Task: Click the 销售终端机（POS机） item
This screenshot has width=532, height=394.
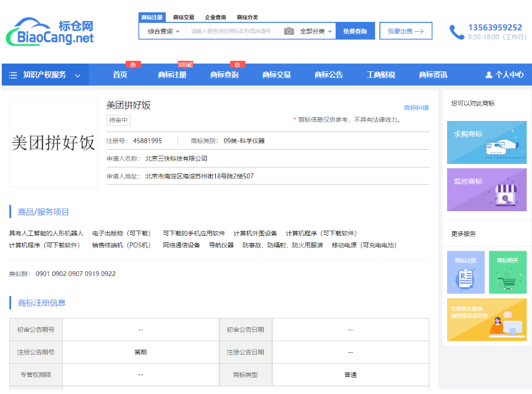Action: (x=121, y=245)
